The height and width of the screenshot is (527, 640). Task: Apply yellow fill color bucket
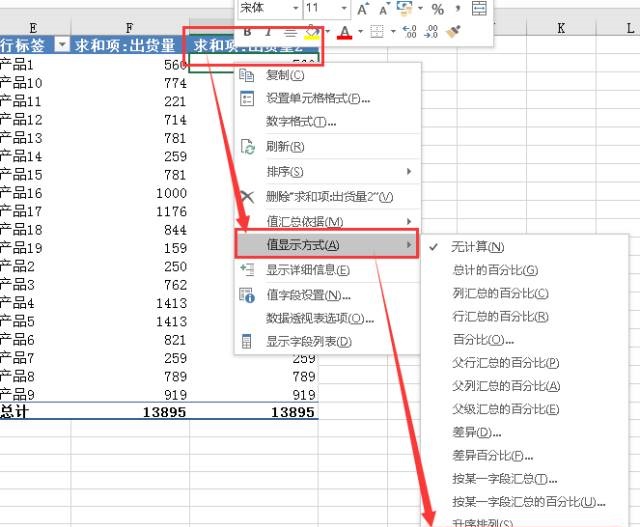click(x=312, y=32)
